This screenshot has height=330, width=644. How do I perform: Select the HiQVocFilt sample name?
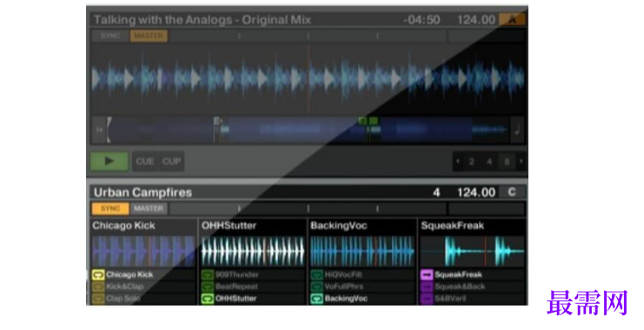click(x=344, y=274)
